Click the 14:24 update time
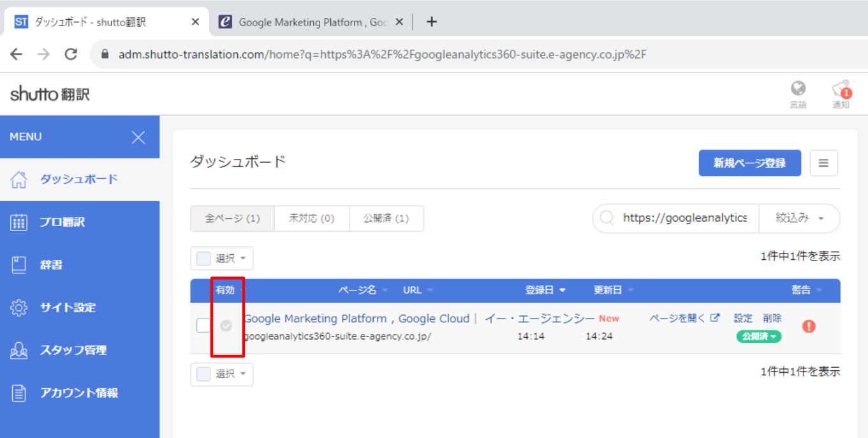868x438 pixels. (x=599, y=336)
